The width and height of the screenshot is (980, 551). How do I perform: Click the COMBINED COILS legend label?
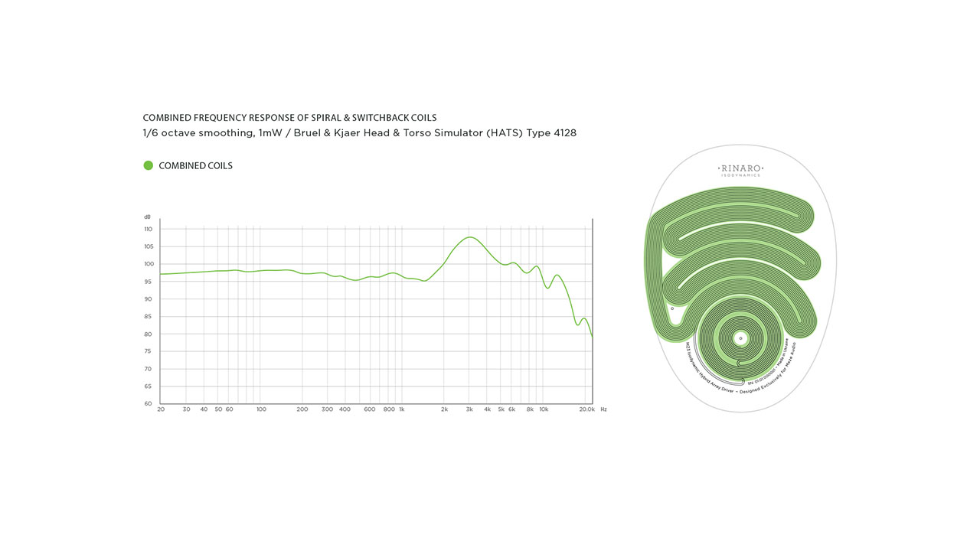195,166
